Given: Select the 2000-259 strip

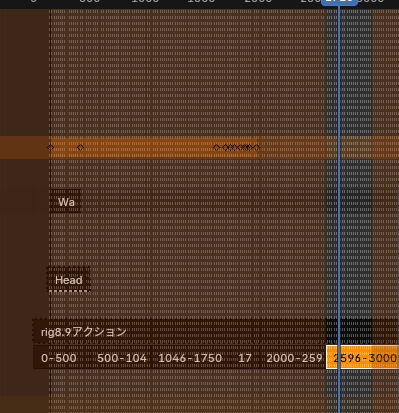Looking at the screenshot, I should (293, 358).
